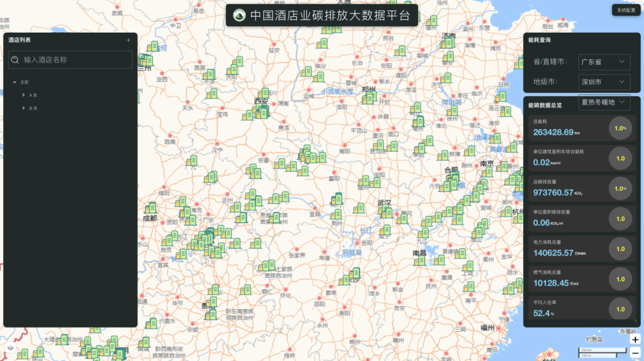Click the 平均入住率 value 52.4
This screenshot has width=644, height=361.
click(541, 313)
